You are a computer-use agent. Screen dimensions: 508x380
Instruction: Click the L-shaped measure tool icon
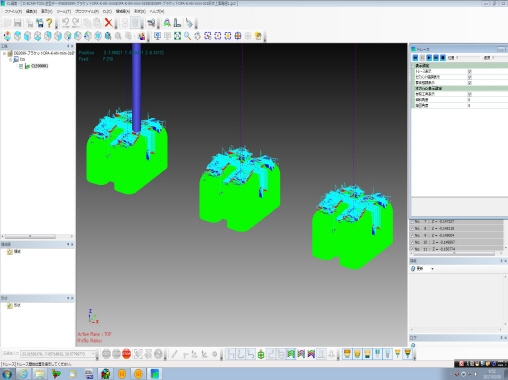point(177,23)
